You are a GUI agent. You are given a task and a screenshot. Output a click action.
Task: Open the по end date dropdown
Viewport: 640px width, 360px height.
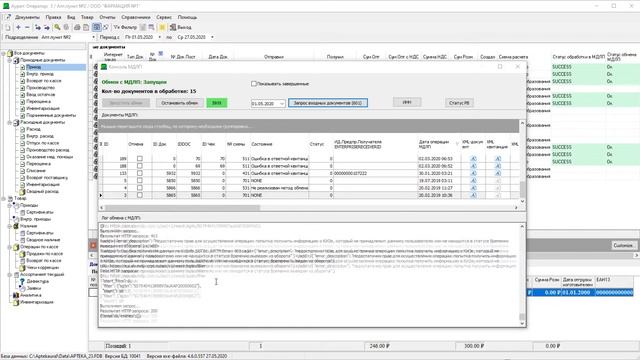[212, 37]
